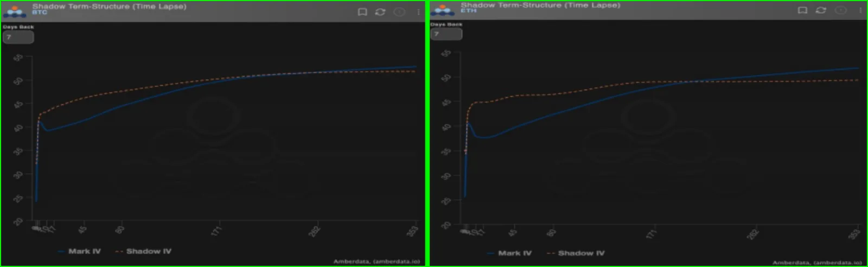Click the BTC chart title text
Viewport: 868px width, 267px height.
coord(109,7)
